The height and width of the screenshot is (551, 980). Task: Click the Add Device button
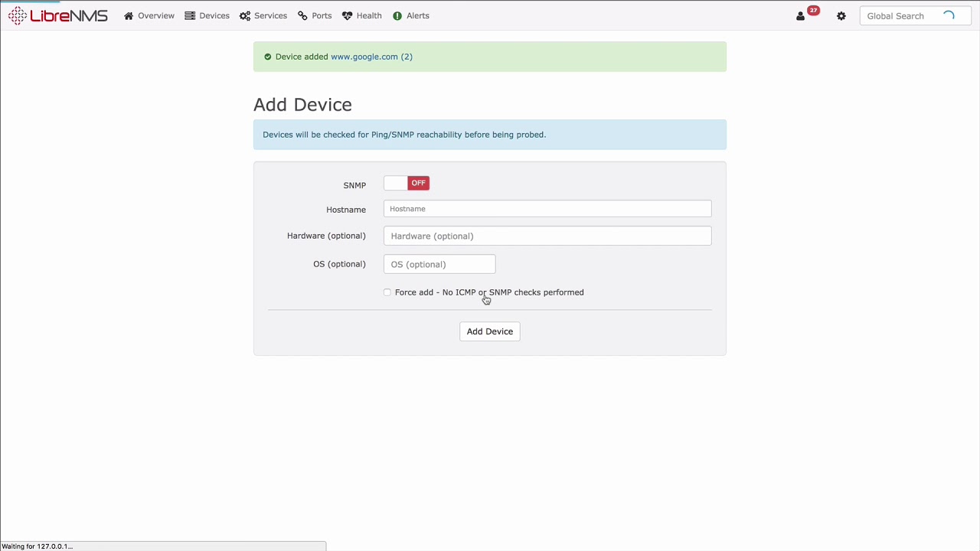point(490,331)
